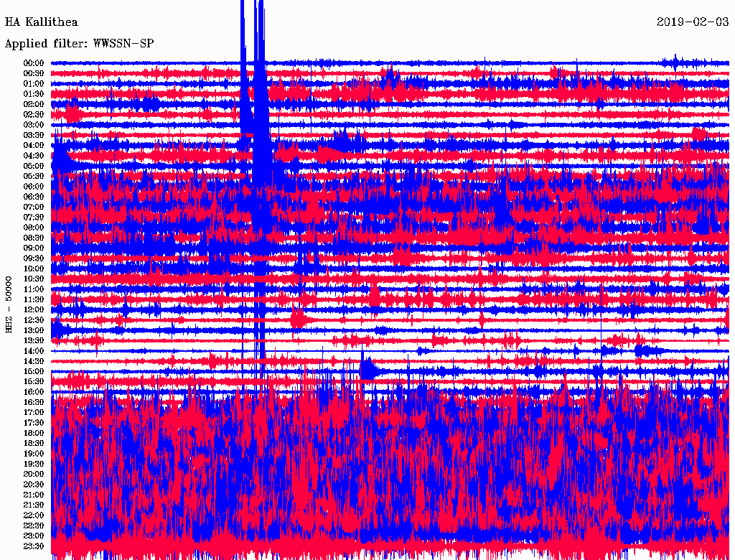
Task: Select the 19:30 time row label
Action: click(34, 464)
